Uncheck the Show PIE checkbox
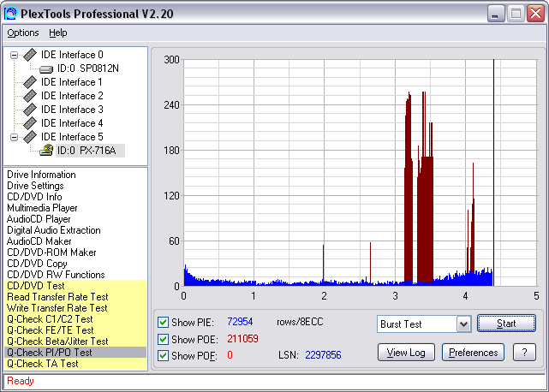The width and height of the screenshot is (549, 392). 163,322
